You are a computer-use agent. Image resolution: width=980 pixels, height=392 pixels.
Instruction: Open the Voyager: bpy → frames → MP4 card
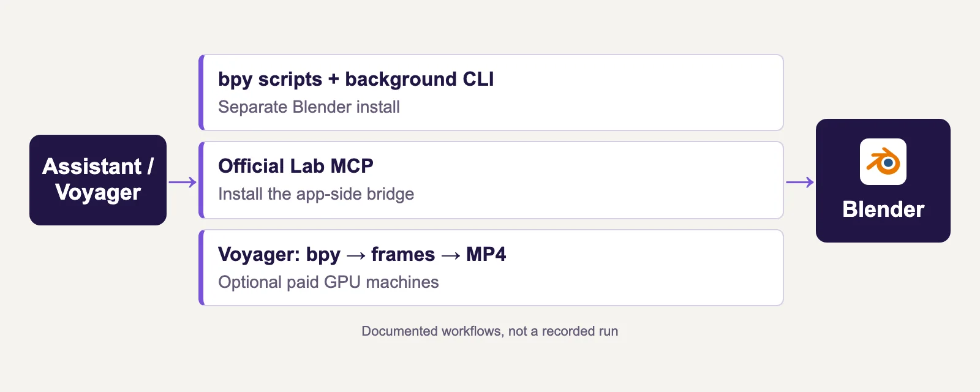pyautogui.click(x=491, y=268)
